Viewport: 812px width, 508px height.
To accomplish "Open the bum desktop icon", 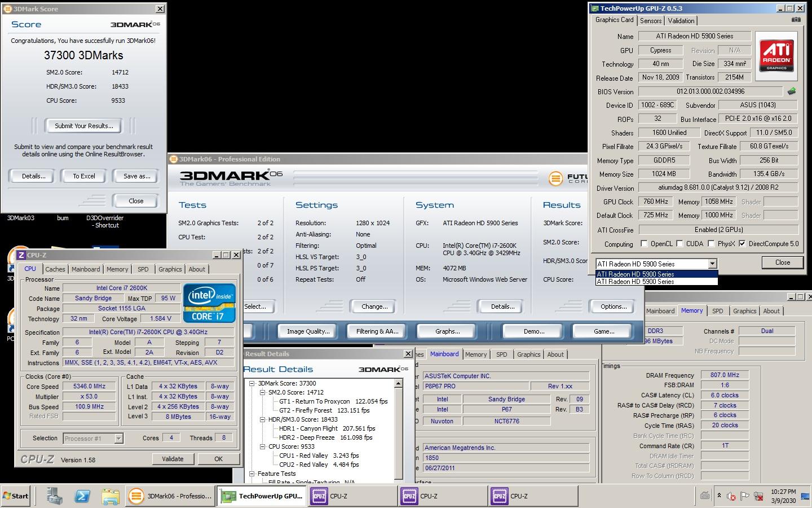I will [63, 218].
